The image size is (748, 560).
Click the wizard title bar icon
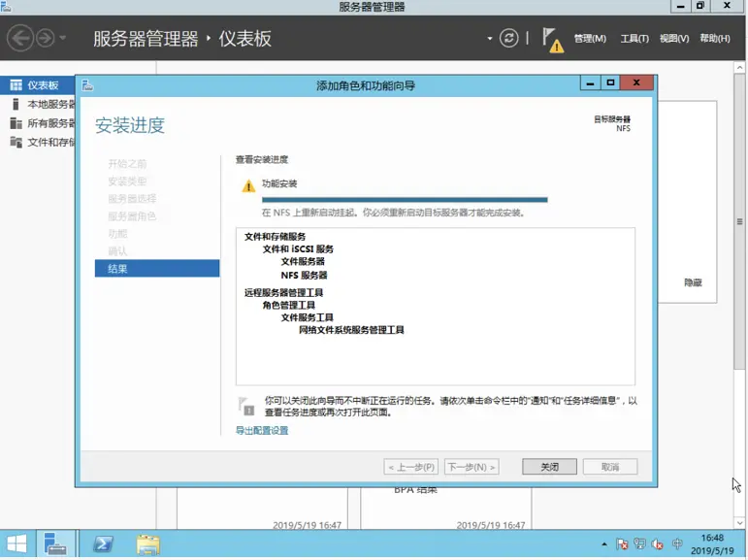pos(87,85)
